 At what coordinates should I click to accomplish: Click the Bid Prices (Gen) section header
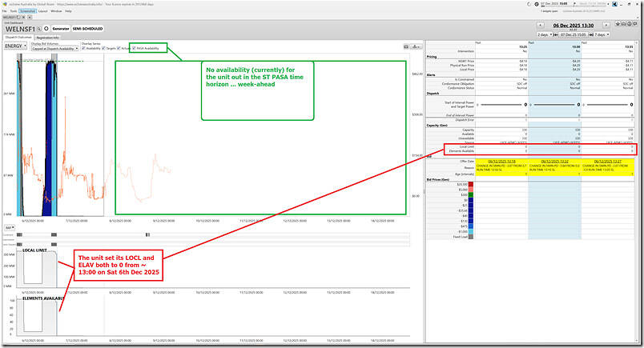point(438,180)
